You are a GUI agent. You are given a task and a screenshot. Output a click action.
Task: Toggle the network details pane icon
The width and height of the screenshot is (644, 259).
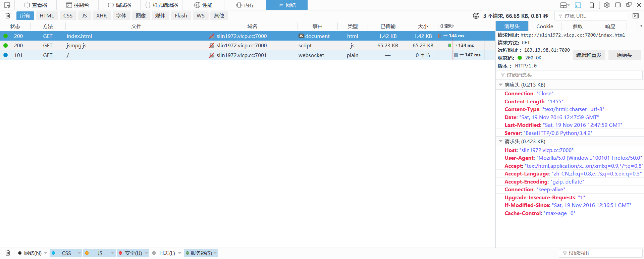coord(635,16)
